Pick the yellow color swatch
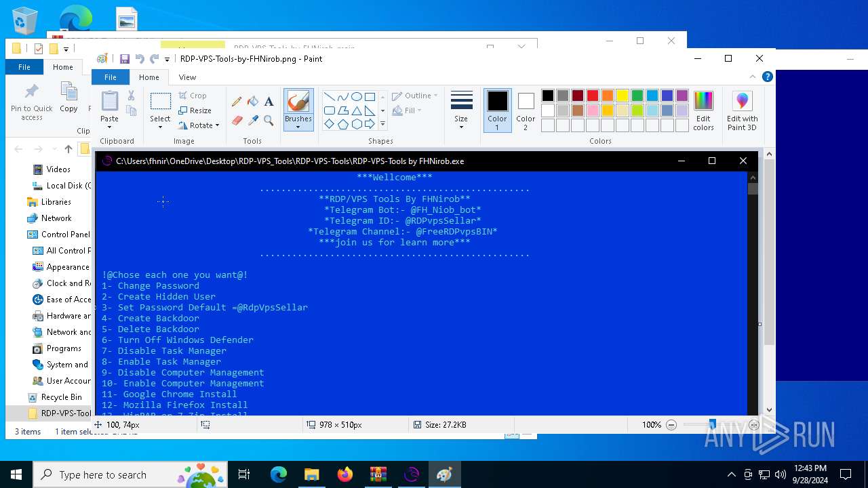 (x=623, y=96)
